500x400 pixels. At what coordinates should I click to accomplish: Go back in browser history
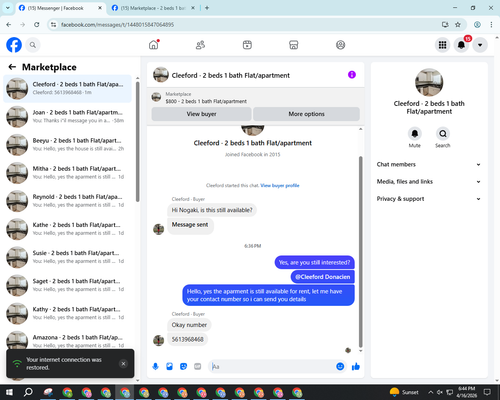click(x=9, y=25)
